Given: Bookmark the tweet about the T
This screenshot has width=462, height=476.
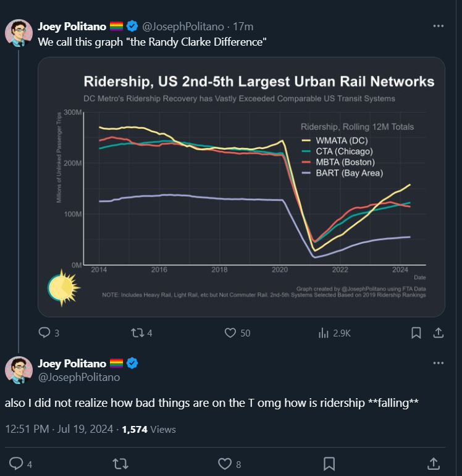Looking at the screenshot, I should [x=330, y=464].
